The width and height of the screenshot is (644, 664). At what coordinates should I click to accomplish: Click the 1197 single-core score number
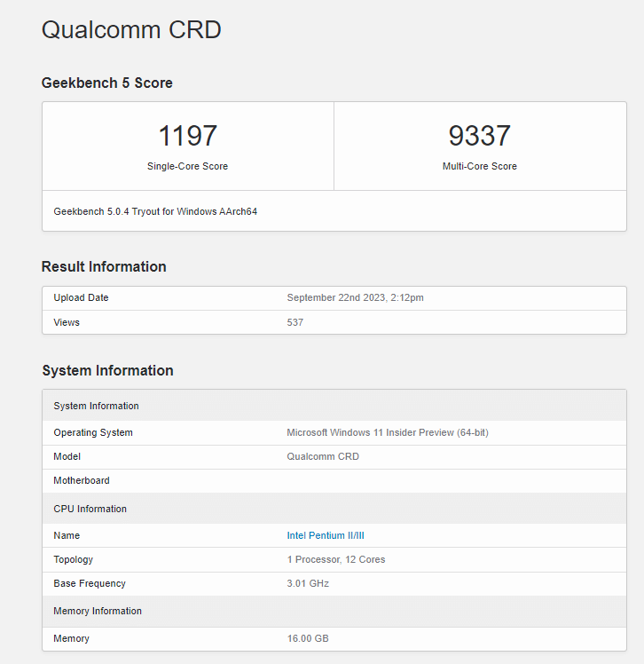(x=187, y=136)
